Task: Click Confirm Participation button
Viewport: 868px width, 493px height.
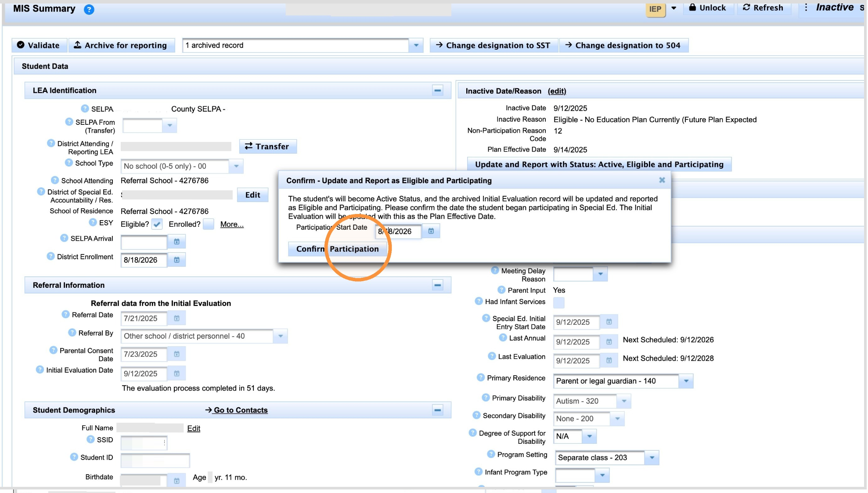Action: click(337, 249)
